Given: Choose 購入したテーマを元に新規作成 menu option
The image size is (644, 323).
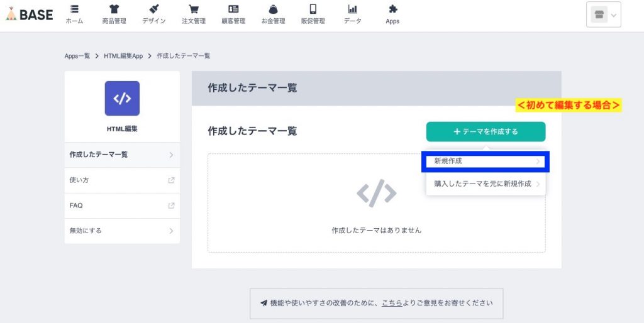Looking at the screenshot, I should coord(486,184).
